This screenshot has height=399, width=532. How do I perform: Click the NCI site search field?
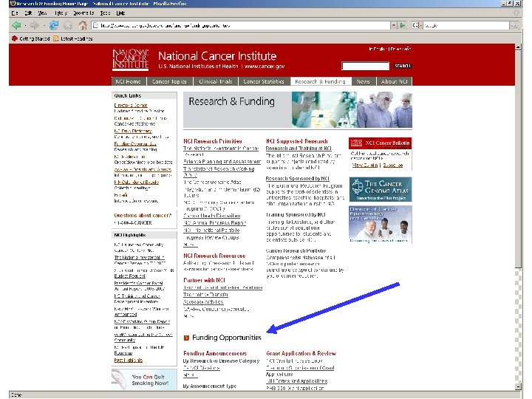(366, 66)
